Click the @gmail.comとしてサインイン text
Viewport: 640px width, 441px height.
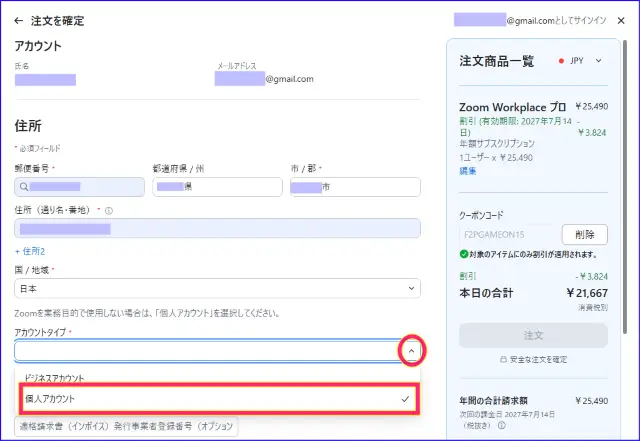click(556, 20)
